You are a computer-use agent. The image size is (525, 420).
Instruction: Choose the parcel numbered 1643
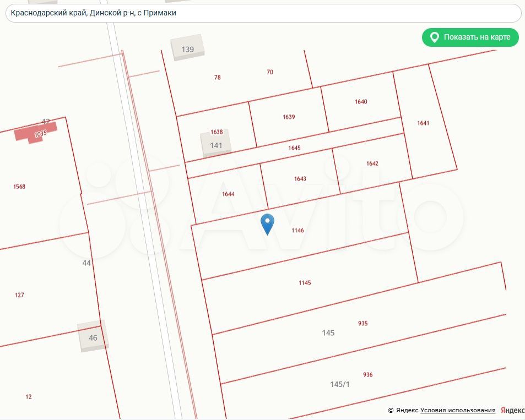300,179
